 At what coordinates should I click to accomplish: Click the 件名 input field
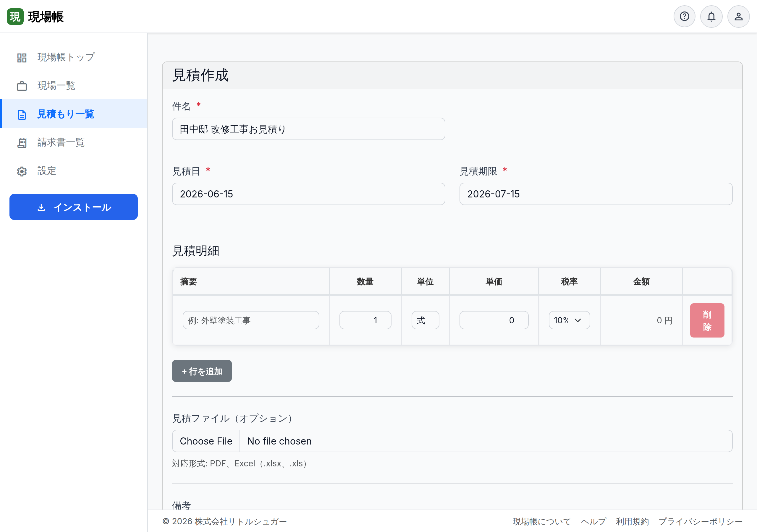click(309, 129)
